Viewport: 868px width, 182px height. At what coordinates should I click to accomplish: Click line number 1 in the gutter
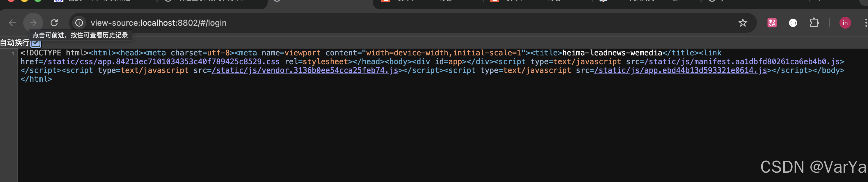coord(13,53)
